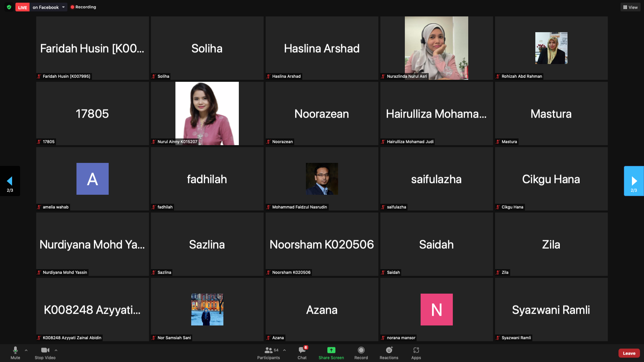Open the Chat panel
Image resolution: width=644 pixels, height=362 pixels.
click(302, 353)
